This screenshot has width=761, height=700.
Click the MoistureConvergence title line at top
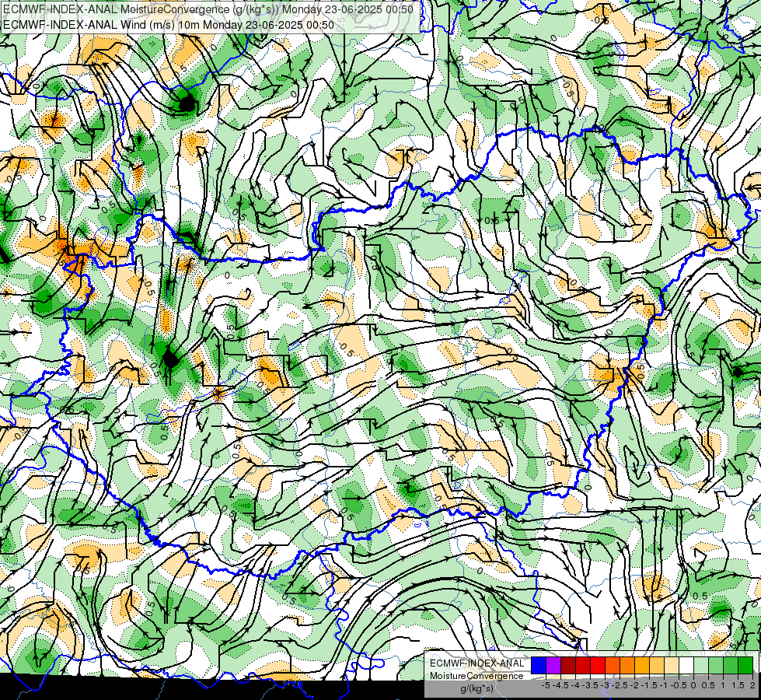coord(208,9)
